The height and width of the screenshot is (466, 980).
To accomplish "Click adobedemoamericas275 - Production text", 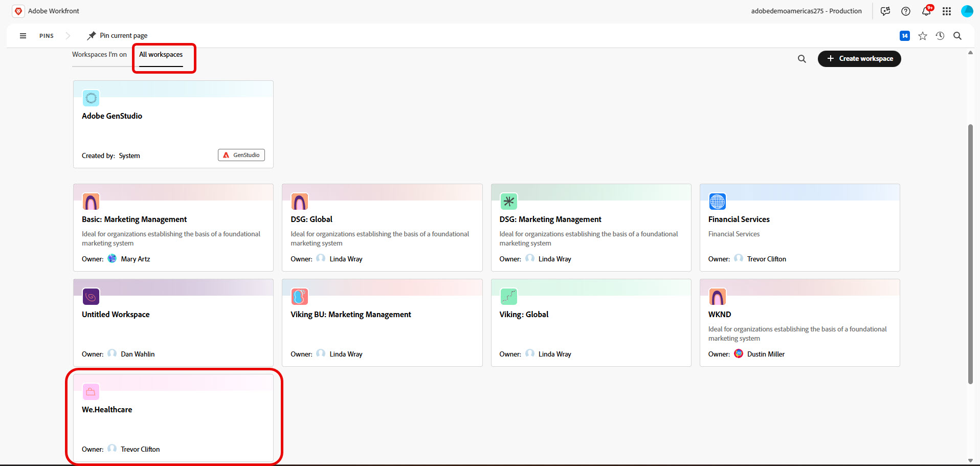I will pos(806,11).
